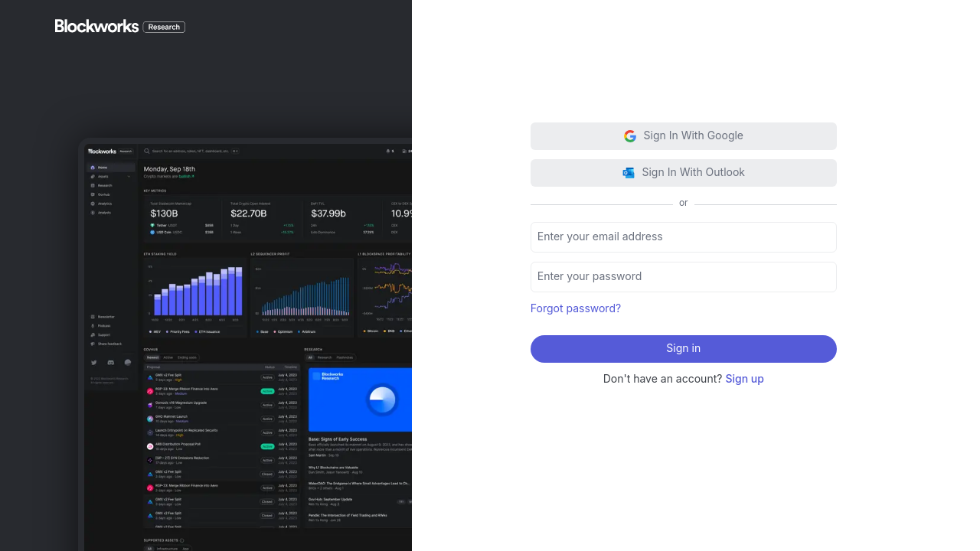
Task: Select the Flashnotes tab in the Research section
Action: tap(345, 357)
